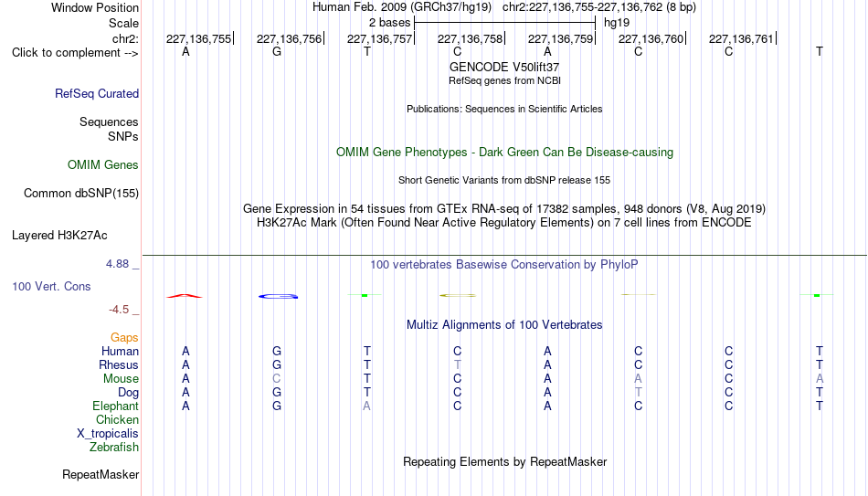Open the OMIM Genes track label
The width and height of the screenshot is (868, 496).
[x=103, y=165]
